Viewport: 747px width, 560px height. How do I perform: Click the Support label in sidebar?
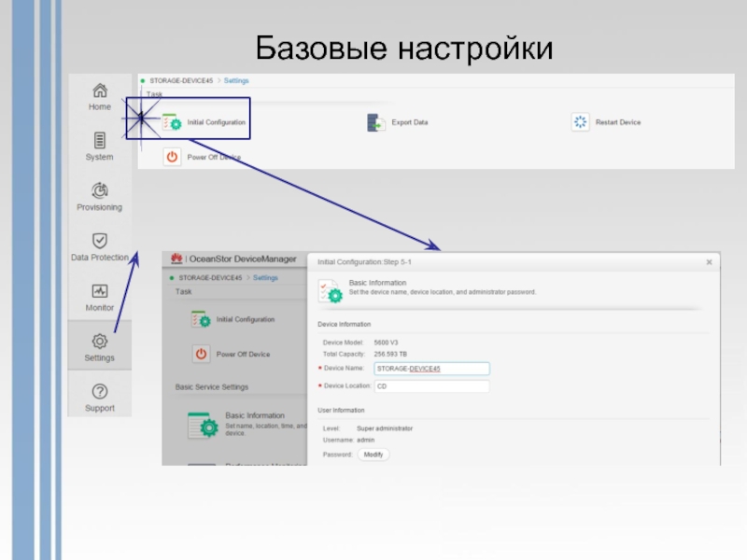click(x=100, y=408)
